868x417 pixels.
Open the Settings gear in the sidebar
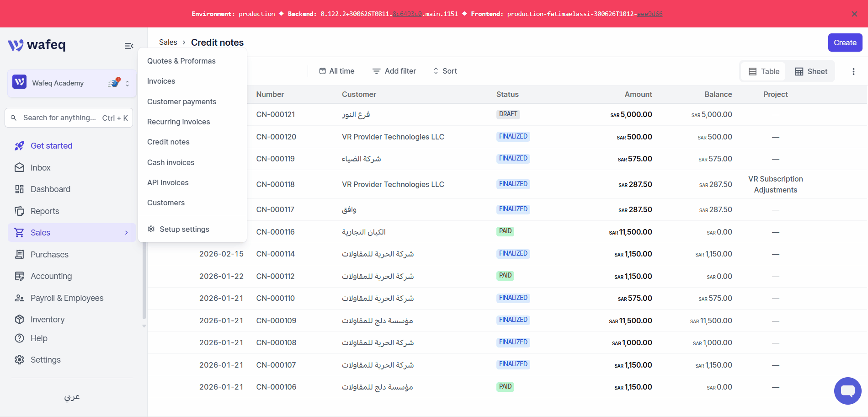pos(19,360)
